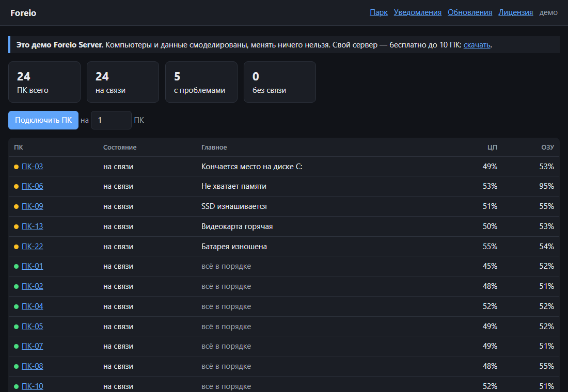
Task: Click 'Кончается место на диске C:' message
Action: pyautogui.click(x=252, y=167)
